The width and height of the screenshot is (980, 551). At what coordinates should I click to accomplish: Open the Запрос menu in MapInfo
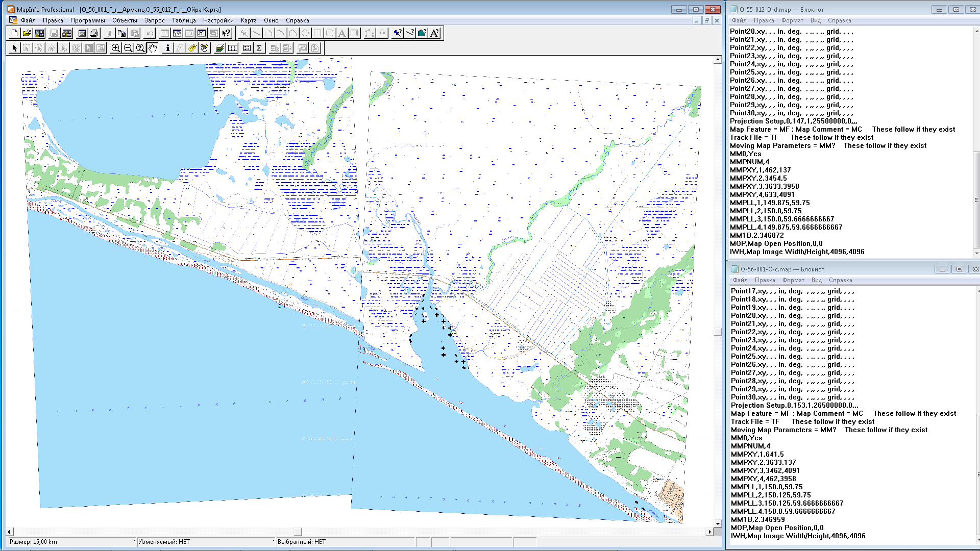pyautogui.click(x=154, y=20)
